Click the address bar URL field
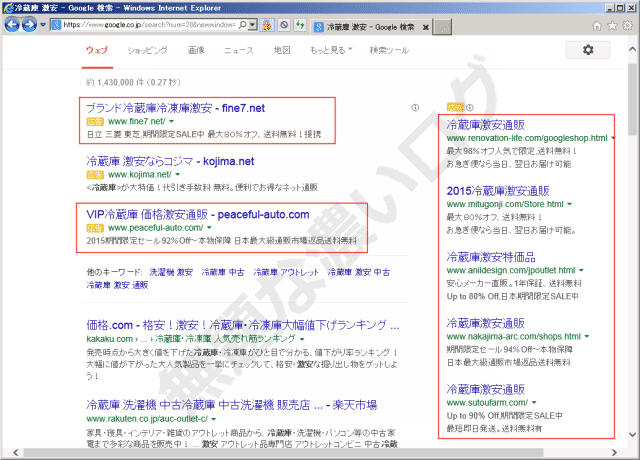 (149, 25)
